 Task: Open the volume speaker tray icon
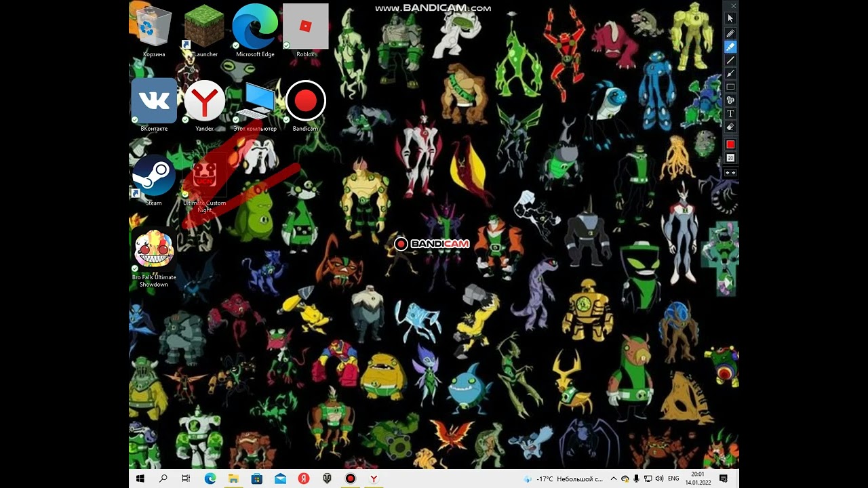coord(659,479)
